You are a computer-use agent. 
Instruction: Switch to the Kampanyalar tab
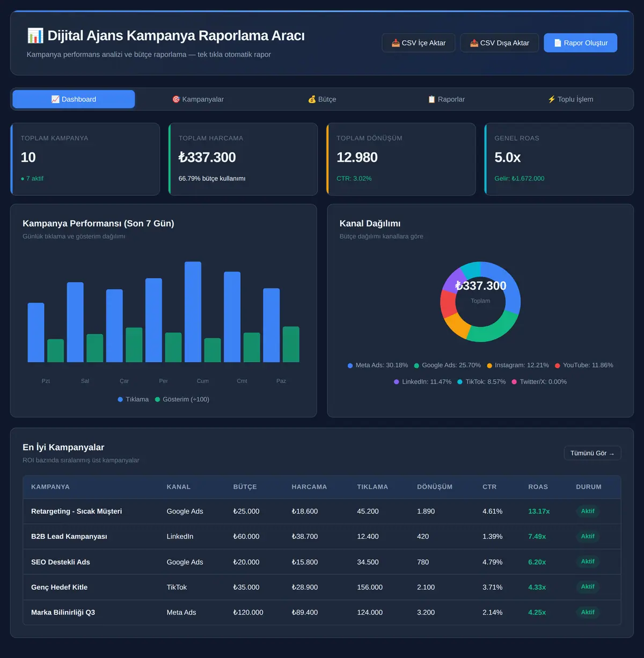point(197,99)
